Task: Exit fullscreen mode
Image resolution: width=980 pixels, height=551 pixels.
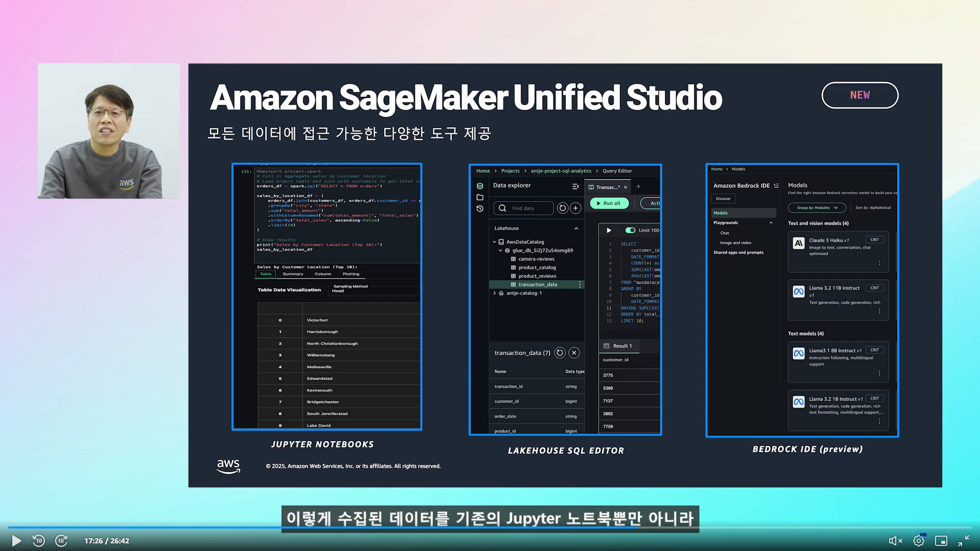Action: pyautogui.click(x=963, y=541)
